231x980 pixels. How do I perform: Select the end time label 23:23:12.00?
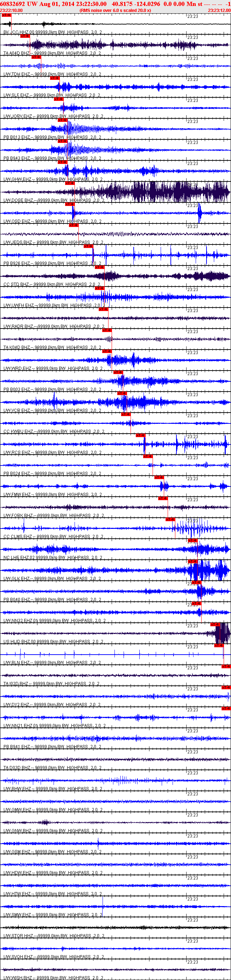[219, 10]
